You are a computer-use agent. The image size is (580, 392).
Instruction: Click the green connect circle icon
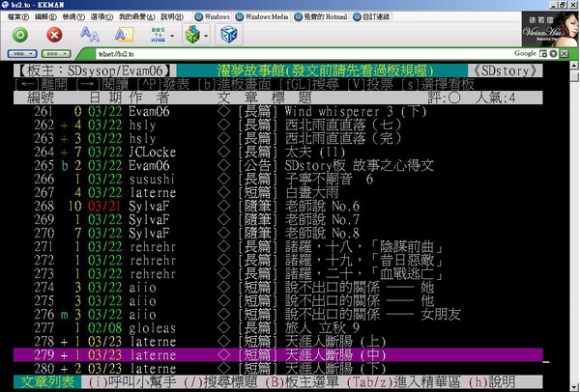(20, 35)
